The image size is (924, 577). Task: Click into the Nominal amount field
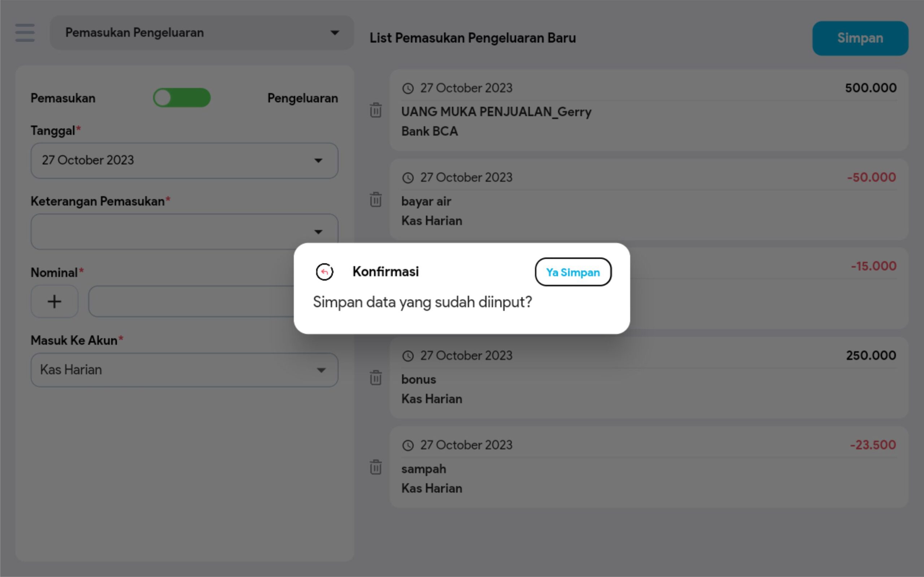pyautogui.click(x=191, y=301)
